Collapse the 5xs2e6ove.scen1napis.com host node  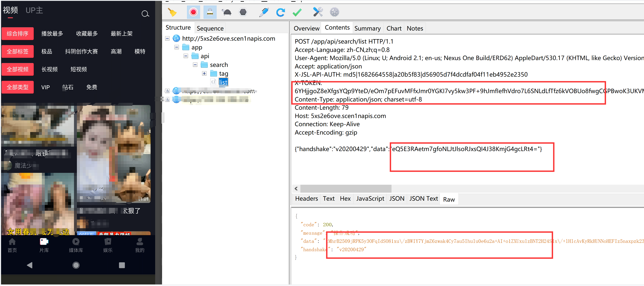point(167,38)
